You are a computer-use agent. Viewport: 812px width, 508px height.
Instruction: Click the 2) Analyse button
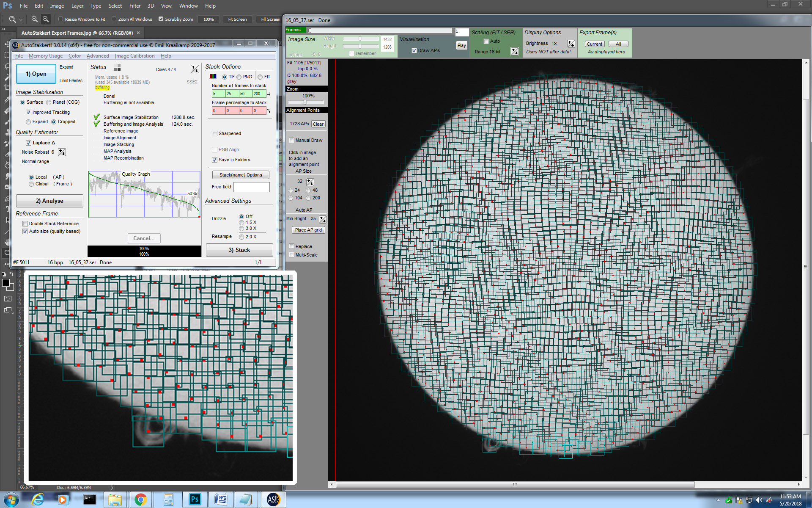pos(49,201)
